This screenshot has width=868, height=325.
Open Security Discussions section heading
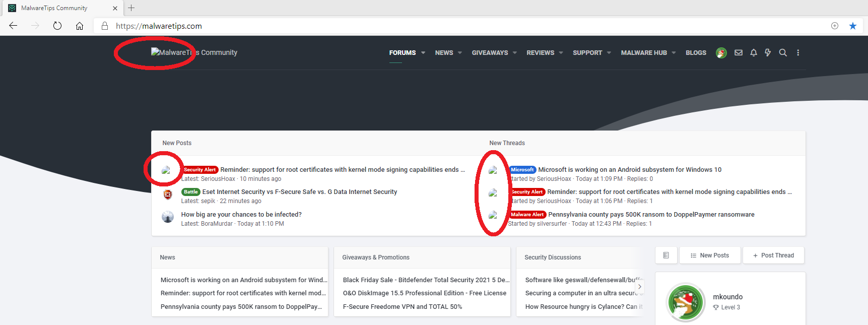coord(553,257)
